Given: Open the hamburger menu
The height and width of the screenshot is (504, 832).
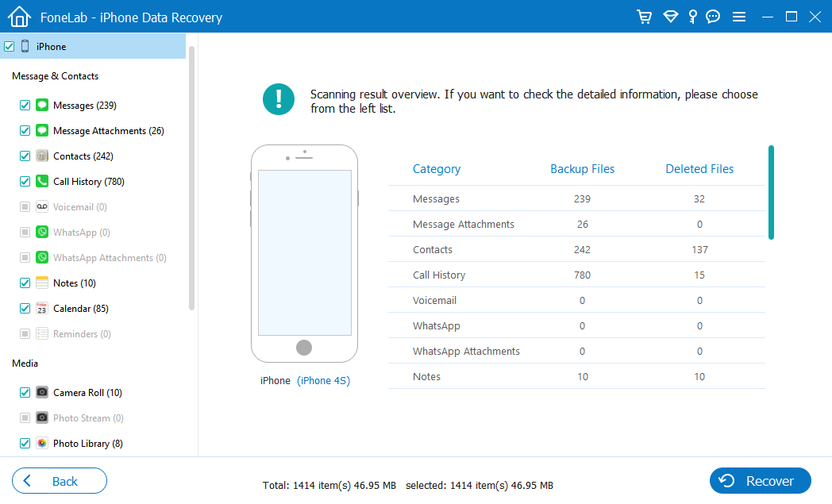Looking at the screenshot, I should coord(738,17).
